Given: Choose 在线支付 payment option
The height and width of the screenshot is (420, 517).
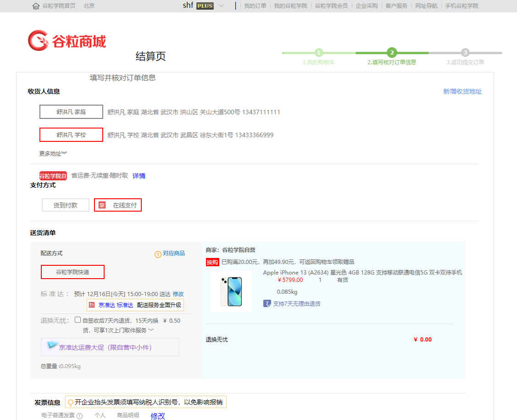Looking at the screenshot, I should click(118, 205).
